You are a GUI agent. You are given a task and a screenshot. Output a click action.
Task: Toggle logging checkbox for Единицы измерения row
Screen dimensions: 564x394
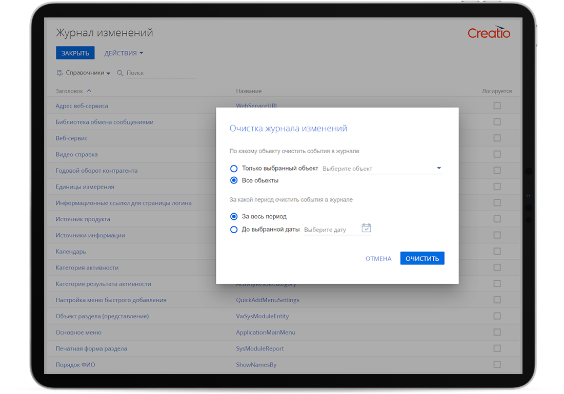click(497, 186)
